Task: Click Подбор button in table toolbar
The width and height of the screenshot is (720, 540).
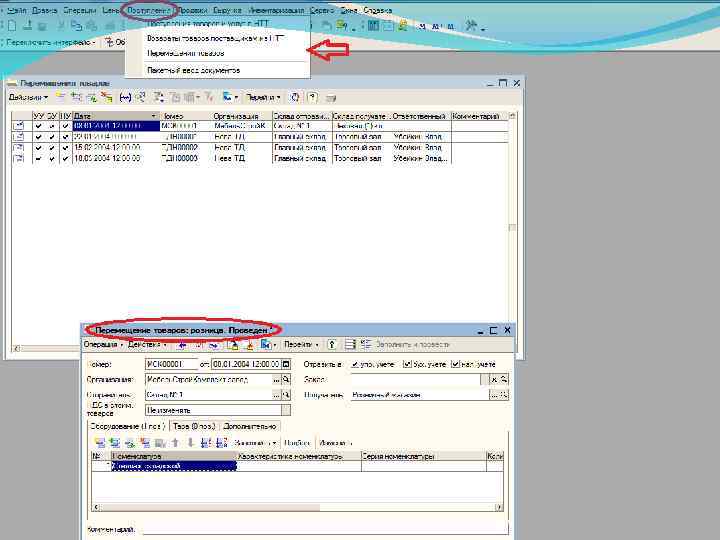Action: pyautogui.click(x=297, y=443)
